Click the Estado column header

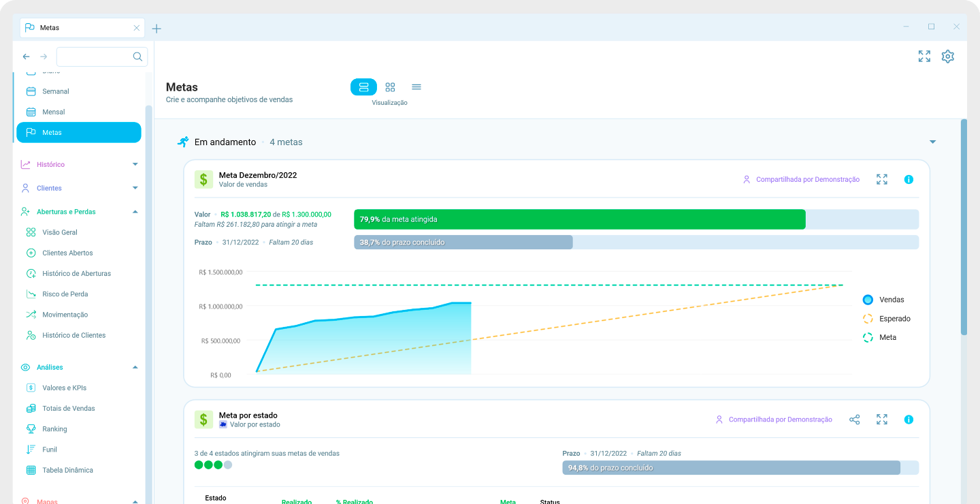click(216, 498)
